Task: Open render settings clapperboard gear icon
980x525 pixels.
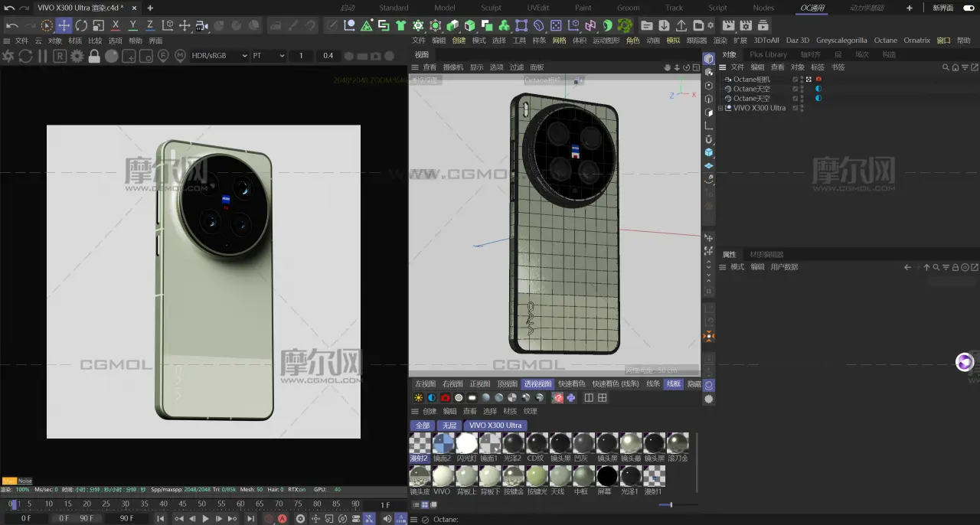Action: click(745, 25)
